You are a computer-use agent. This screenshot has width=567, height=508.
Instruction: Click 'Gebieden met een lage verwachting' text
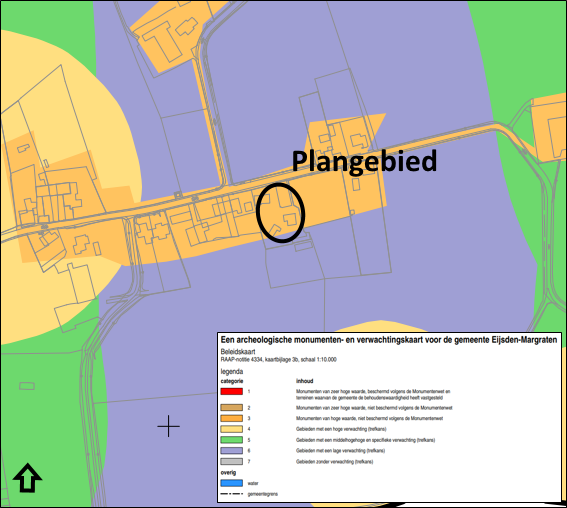click(340, 451)
